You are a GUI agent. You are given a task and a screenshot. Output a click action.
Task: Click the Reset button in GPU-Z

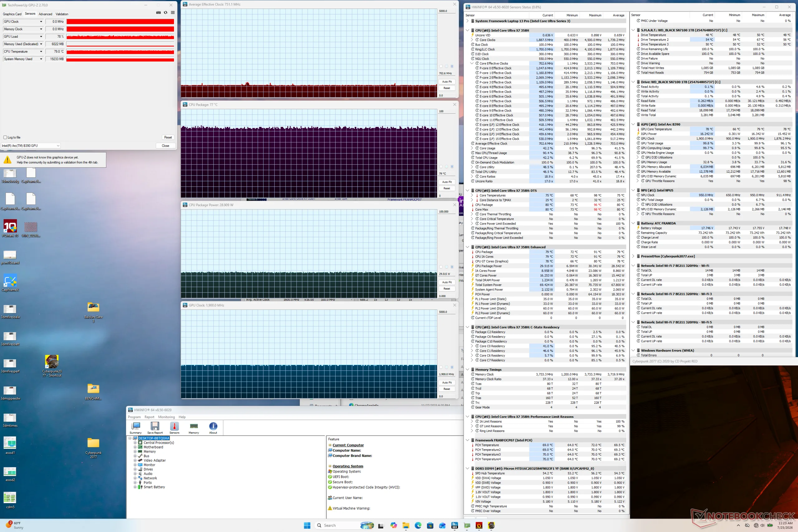coord(168,137)
